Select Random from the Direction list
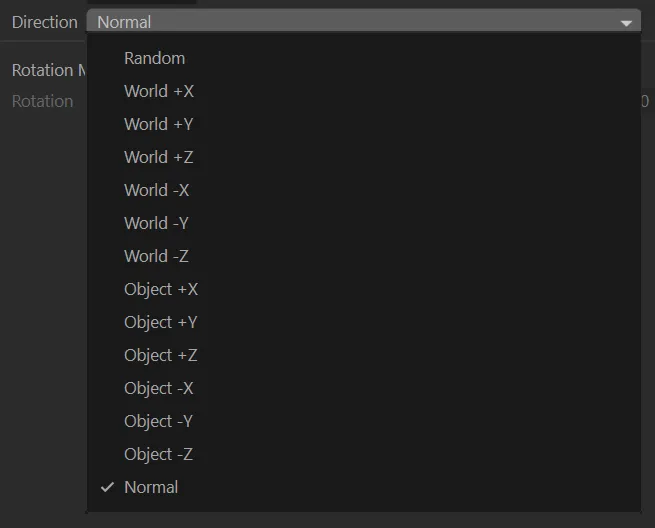This screenshot has height=528, width=655. click(x=154, y=58)
